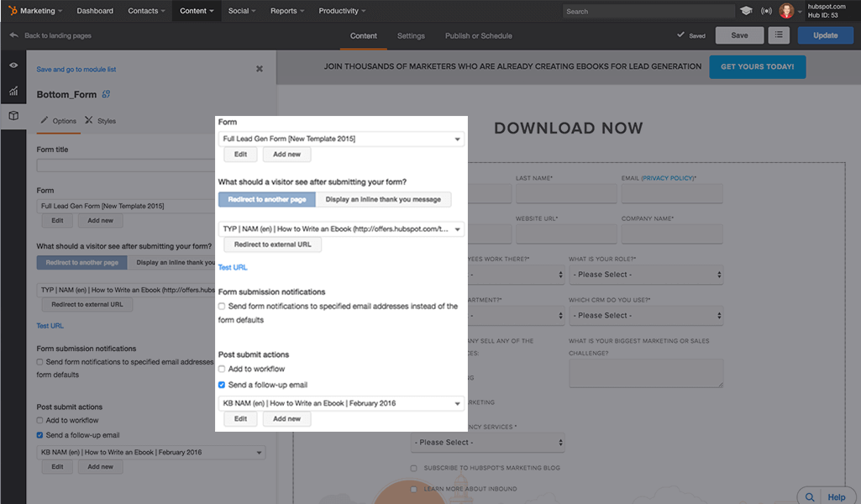Select Display an inline thank you message option
Image resolution: width=861 pixels, height=504 pixels.
click(x=385, y=199)
